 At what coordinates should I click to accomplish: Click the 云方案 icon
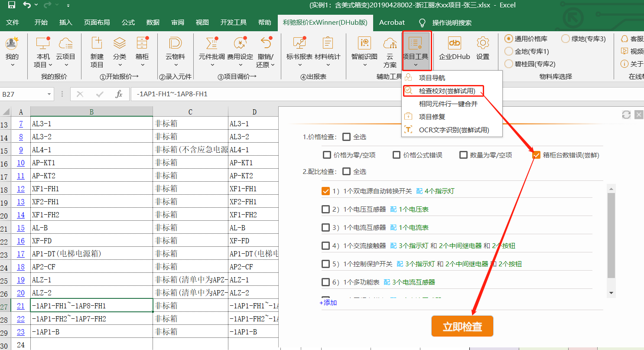(x=390, y=43)
